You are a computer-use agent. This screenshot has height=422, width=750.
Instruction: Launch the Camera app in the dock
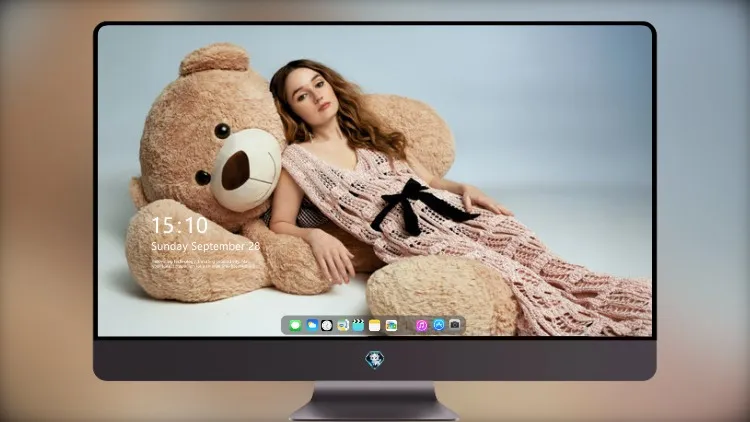(x=455, y=325)
